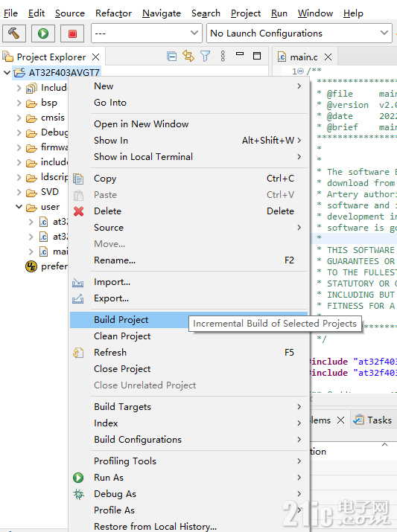Open the File menu
Screen dimensions: 397x532
point(10,13)
